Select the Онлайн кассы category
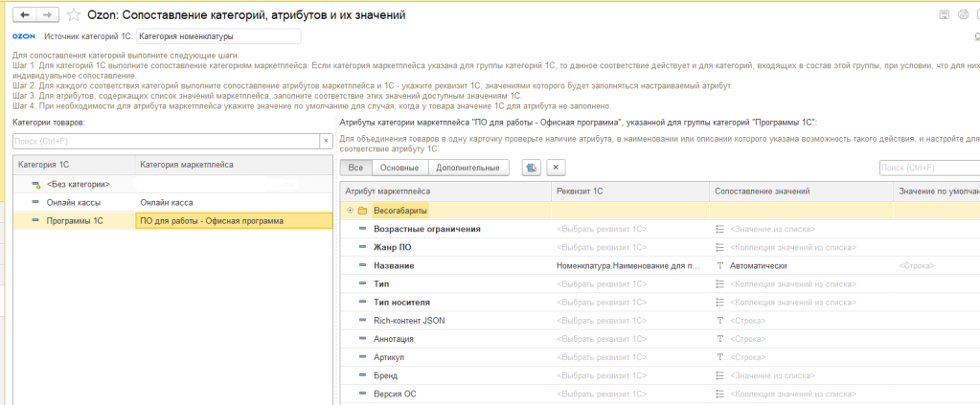Screen dimensions: 980x405 73,203
